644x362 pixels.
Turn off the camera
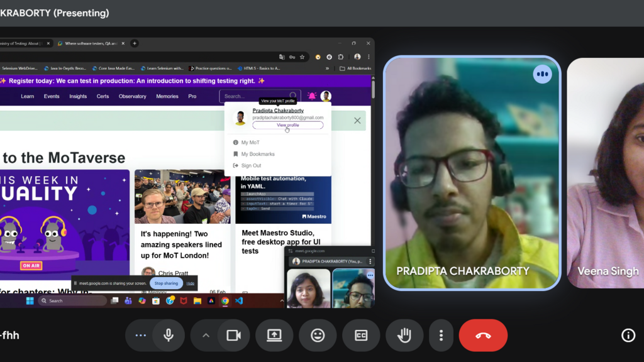(x=233, y=336)
